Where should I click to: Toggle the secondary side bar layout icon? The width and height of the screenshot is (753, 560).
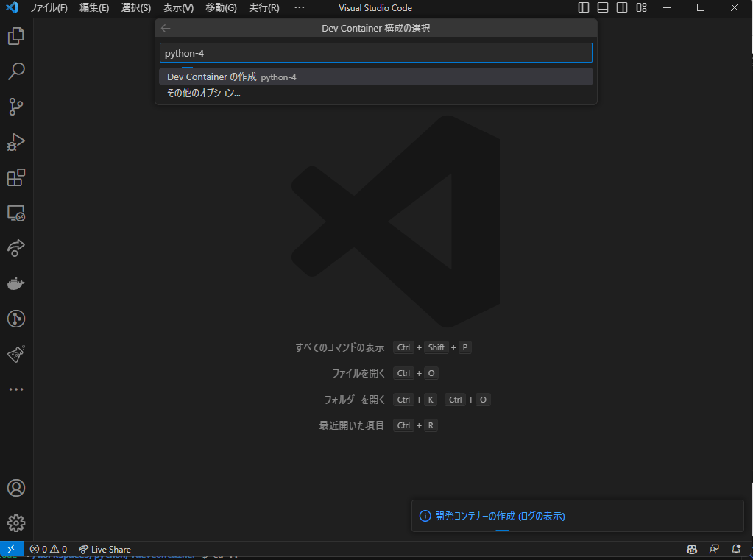(x=622, y=7)
